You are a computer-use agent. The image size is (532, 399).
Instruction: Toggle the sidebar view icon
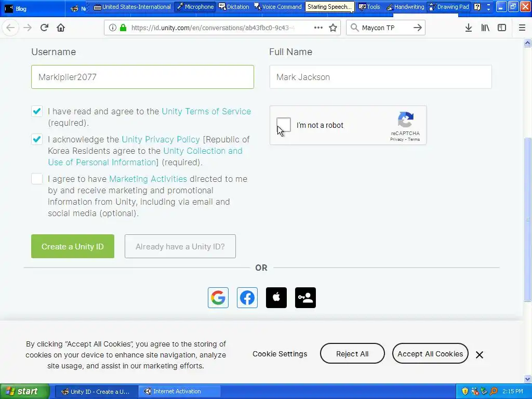pos(502,28)
